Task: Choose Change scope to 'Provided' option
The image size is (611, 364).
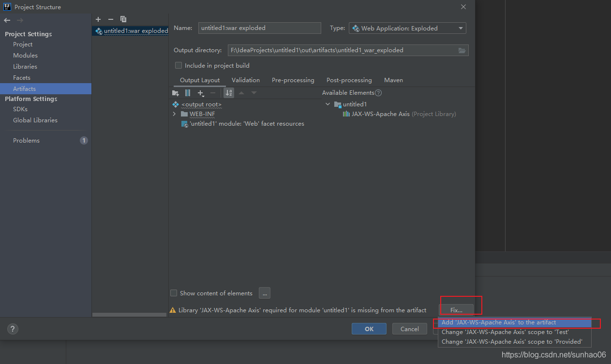Action: tap(515, 342)
